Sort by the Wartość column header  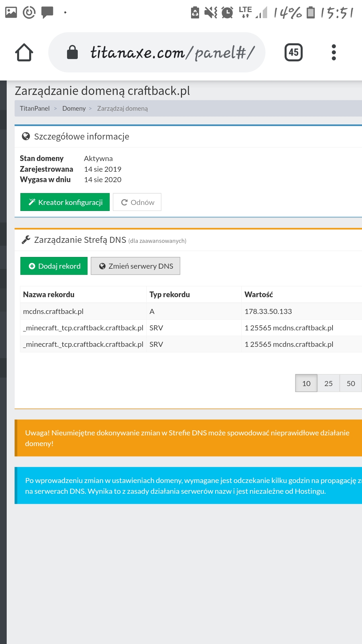point(259,294)
